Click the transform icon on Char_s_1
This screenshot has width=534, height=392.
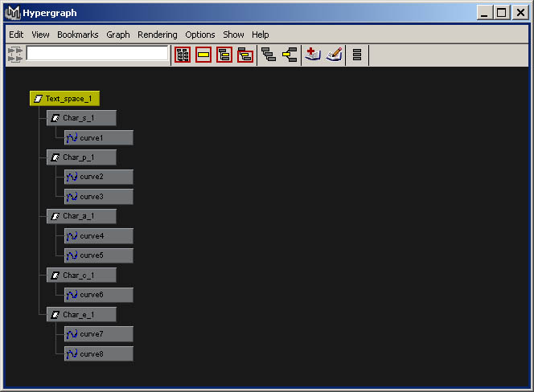[x=55, y=118]
